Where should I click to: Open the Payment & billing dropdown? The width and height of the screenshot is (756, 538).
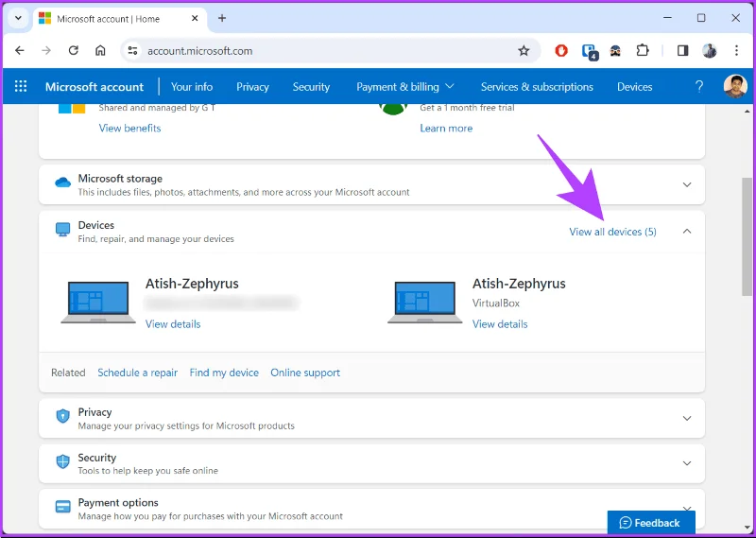pos(405,87)
